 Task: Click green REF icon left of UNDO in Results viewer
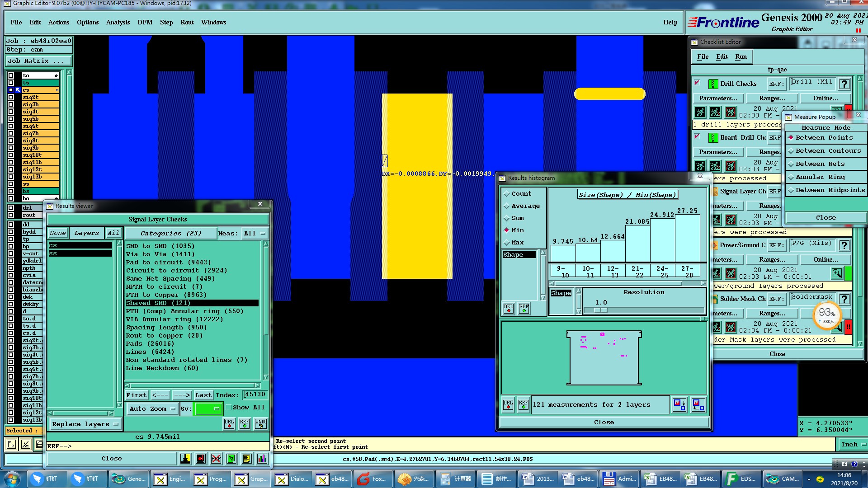pyautogui.click(x=245, y=424)
